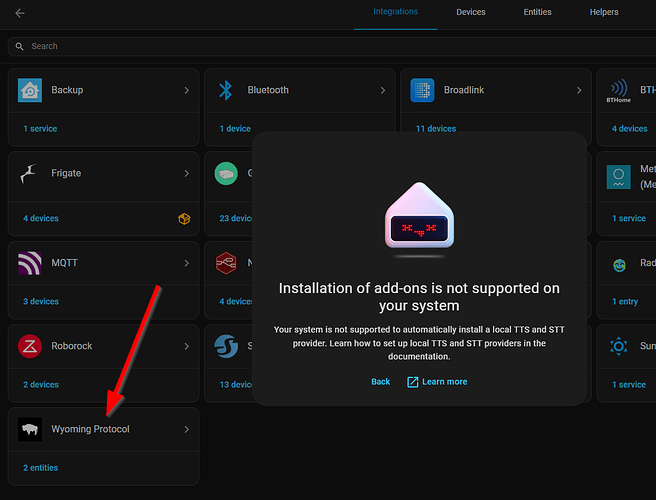Image resolution: width=656 pixels, height=500 pixels.
Task: Click the MQTT integration icon
Action: coord(30,263)
